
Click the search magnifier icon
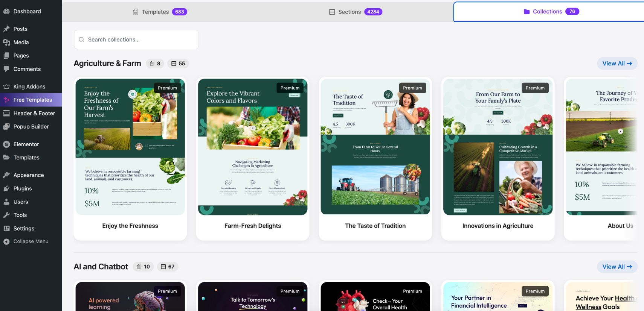click(81, 39)
